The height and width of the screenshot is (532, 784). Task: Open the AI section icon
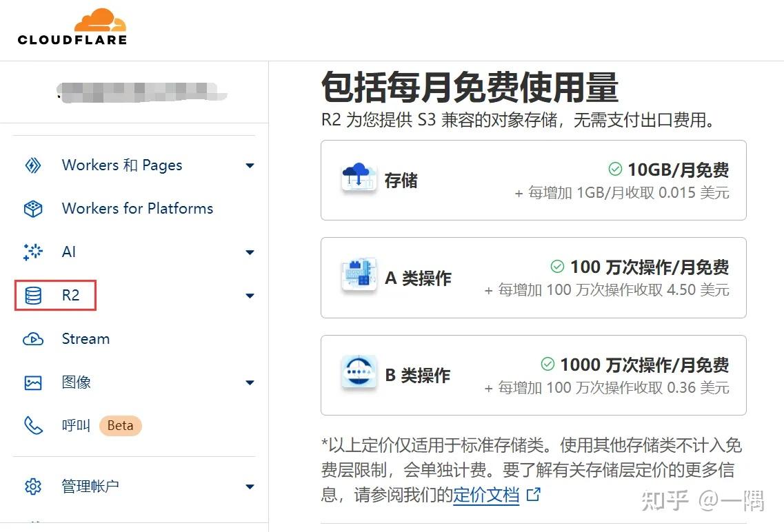tap(32, 252)
